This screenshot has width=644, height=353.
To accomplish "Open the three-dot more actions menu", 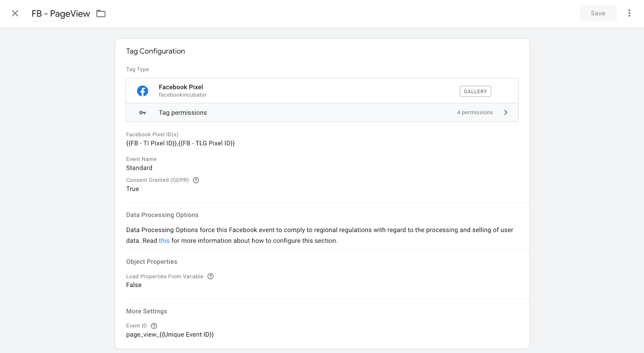I will 629,13.
